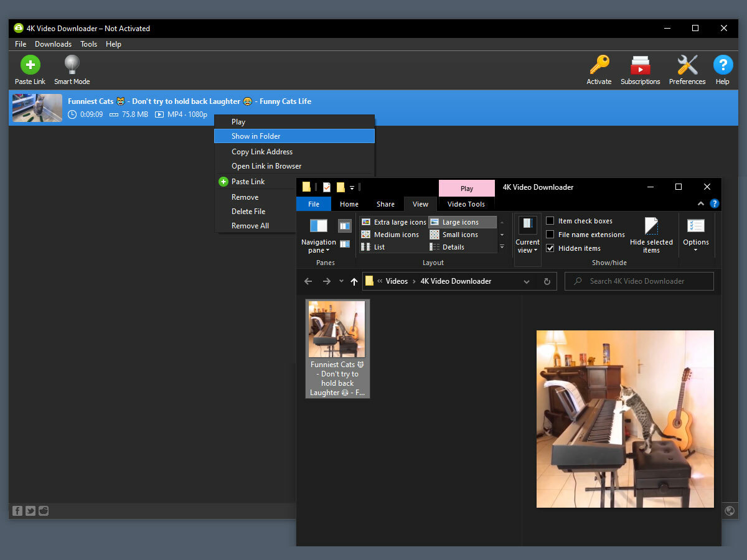The image size is (747, 560).
Task: Toggle the Details pane icon in Explorer ribbon
Action: click(345, 244)
